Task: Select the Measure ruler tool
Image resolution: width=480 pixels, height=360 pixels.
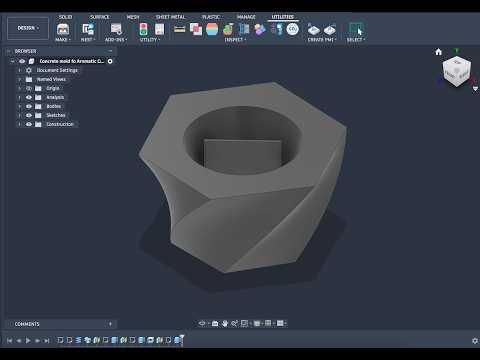Action: [180, 30]
